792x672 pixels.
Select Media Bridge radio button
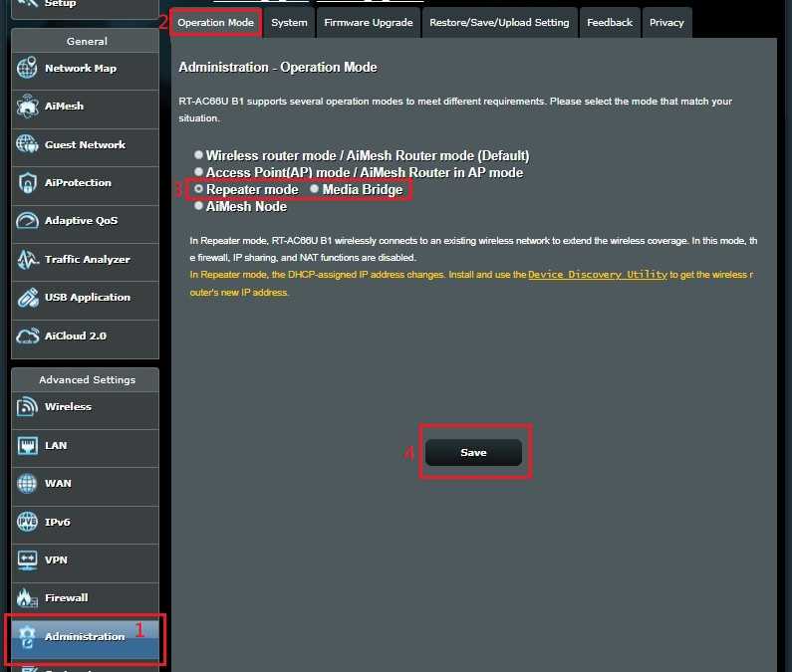pos(314,189)
